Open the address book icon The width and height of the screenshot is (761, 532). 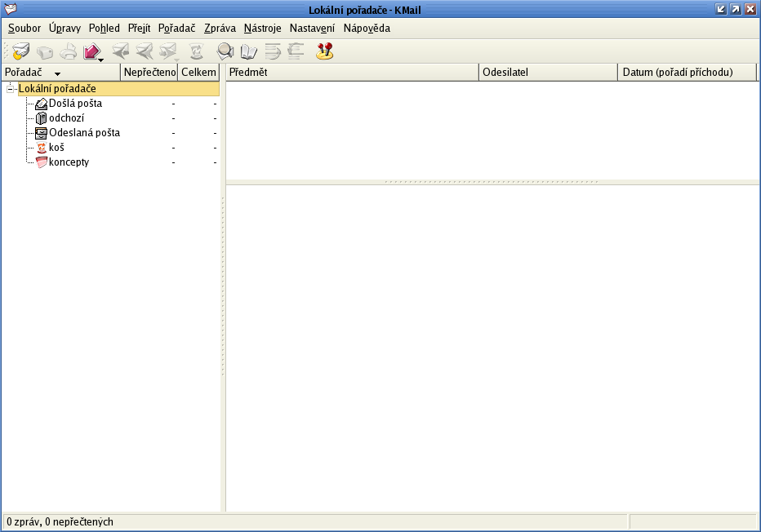pyautogui.click(x=248, y=51)
